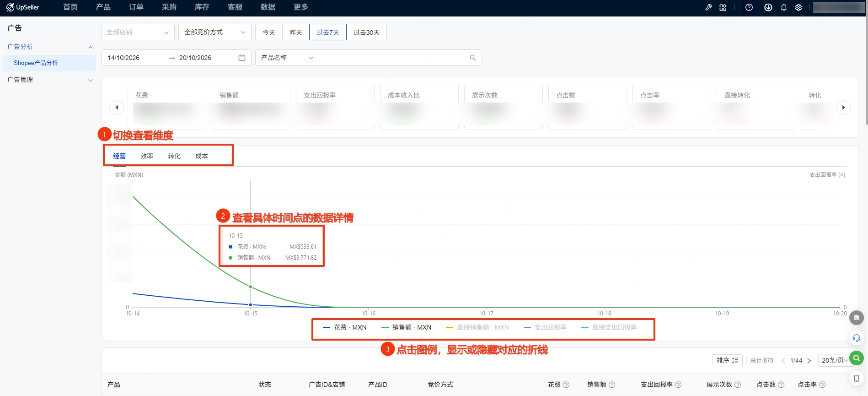This screenshot has height=396, width=868.
Task: Open the mobile phone floating button
Action: coord(857,378)
